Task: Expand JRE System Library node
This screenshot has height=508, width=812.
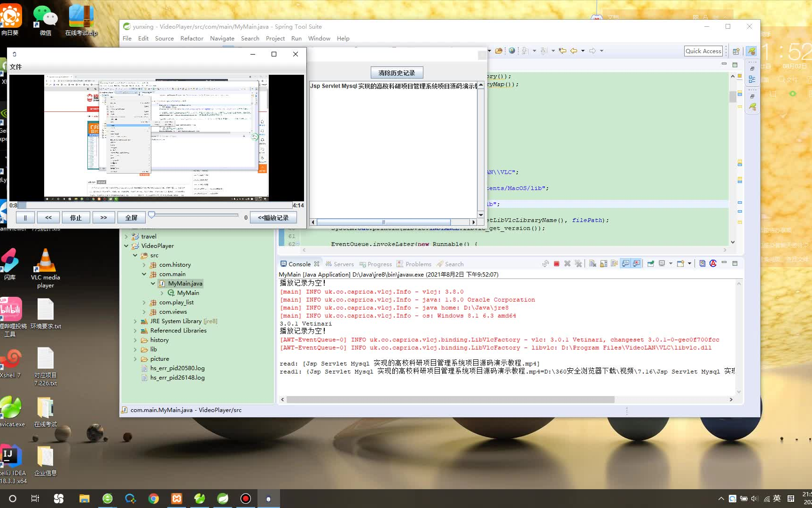Action: tap(135, 321)
